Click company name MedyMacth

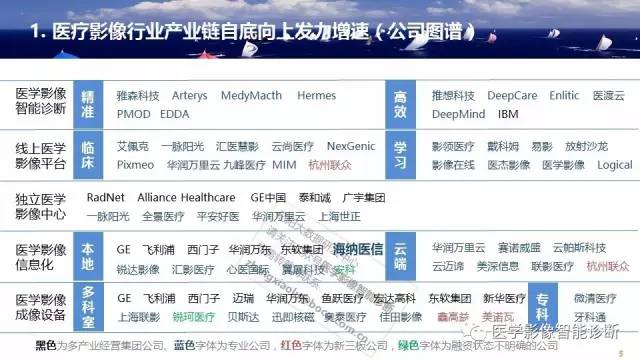(251, 96)
